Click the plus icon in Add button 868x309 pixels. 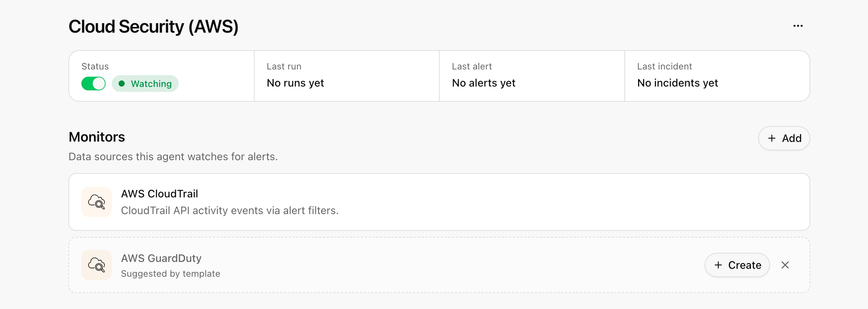(772, 138)
